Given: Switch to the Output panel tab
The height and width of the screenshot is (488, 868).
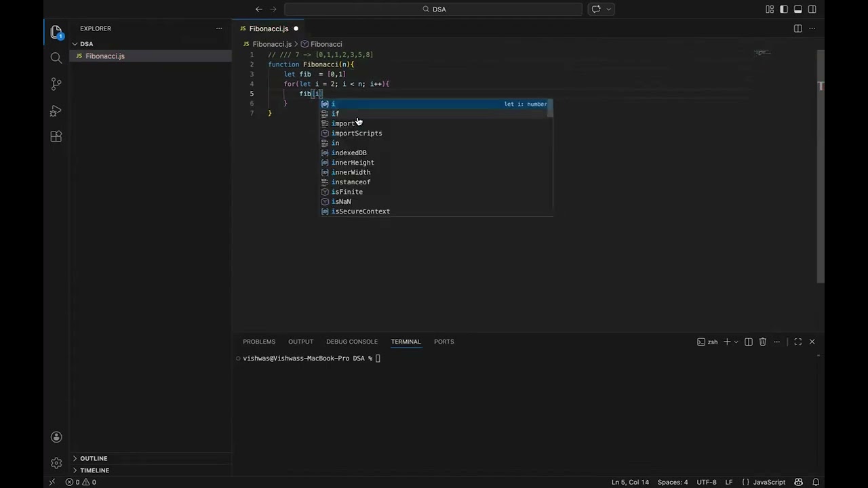Looking at the screenshot, I should (300, 342).
